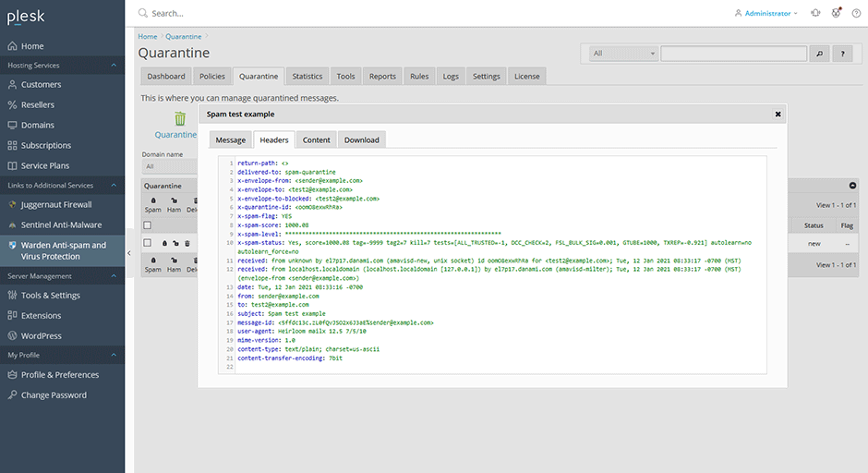This screenshot has height=473, width=868.
Task: Select the Quarantine tab
Action: (259, 77)
